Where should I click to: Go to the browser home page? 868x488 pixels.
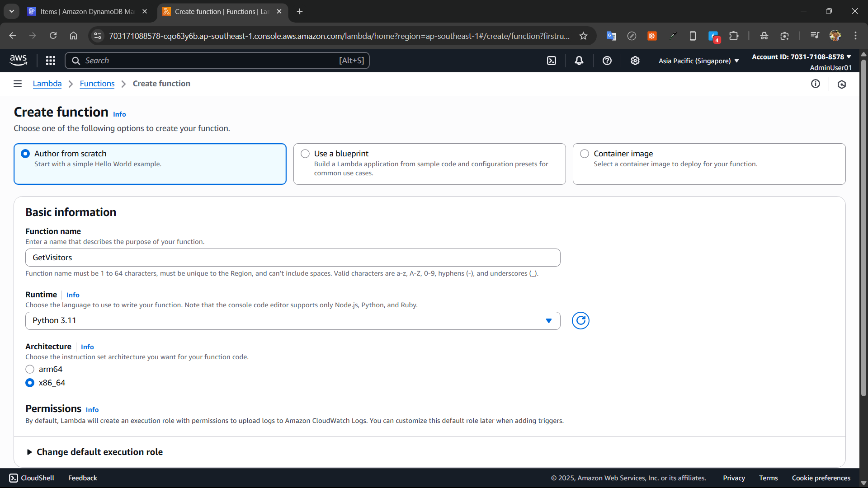pos(73,36)
